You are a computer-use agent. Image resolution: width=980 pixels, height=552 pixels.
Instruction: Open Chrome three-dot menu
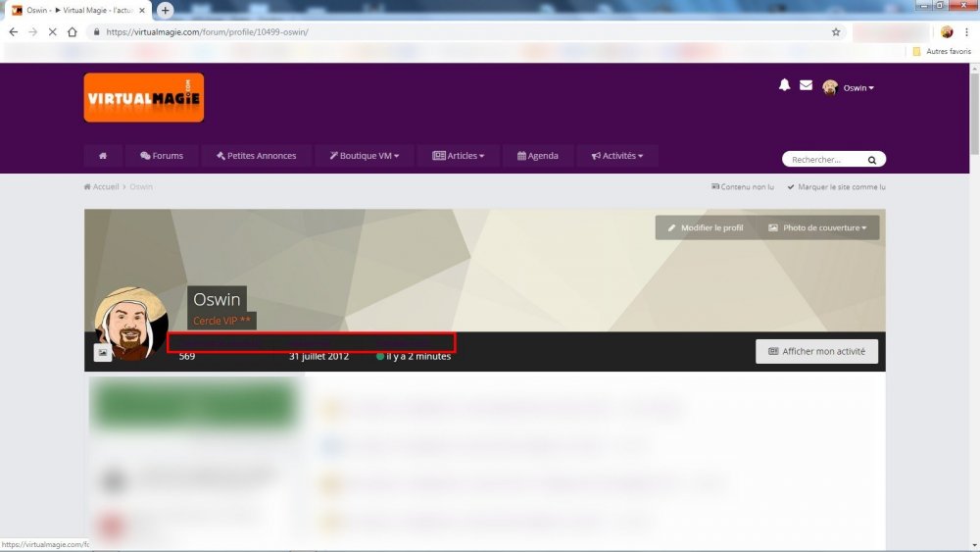(x=966, y=31)
